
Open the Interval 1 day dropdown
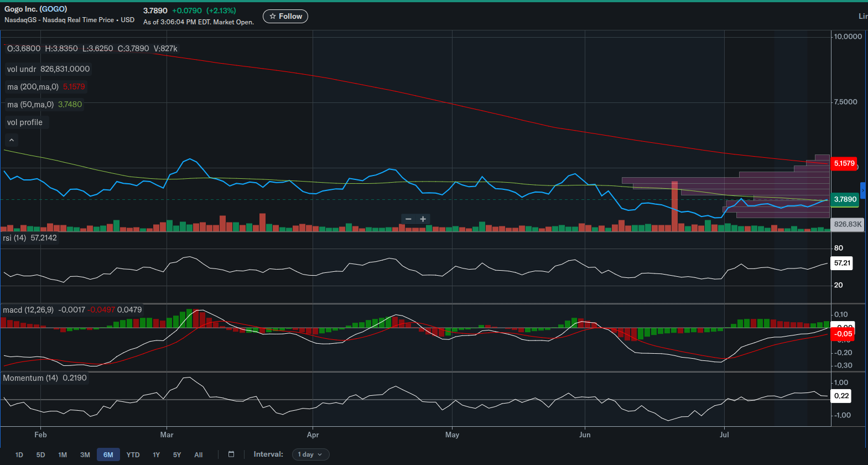[x=311, y=454]
